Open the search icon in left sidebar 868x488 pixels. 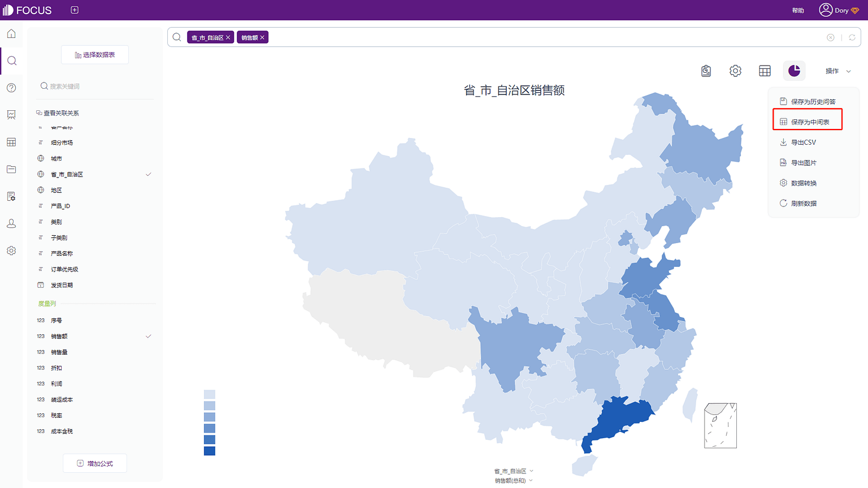(11, 61)
